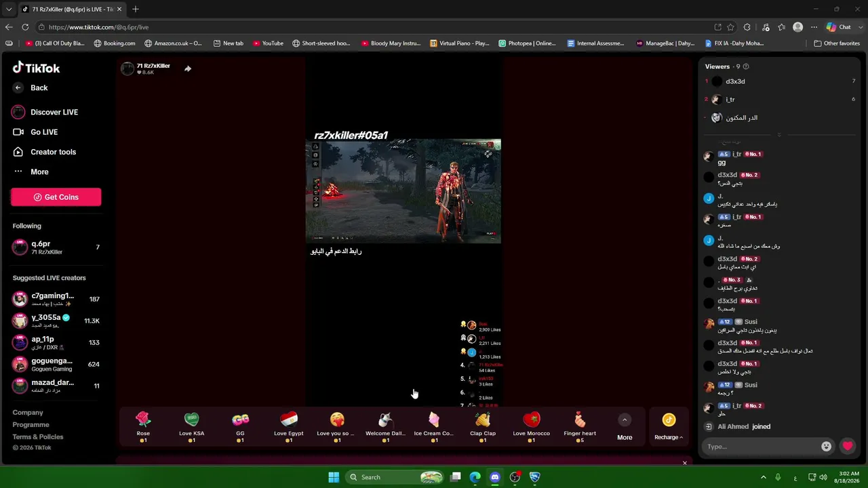
Task: Expand more gifts with the More arrow
Action: pos(625,427)
